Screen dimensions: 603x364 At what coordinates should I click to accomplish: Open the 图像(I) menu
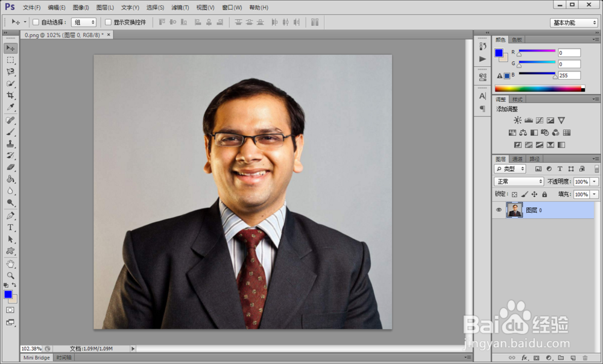[x=81, y=7]
